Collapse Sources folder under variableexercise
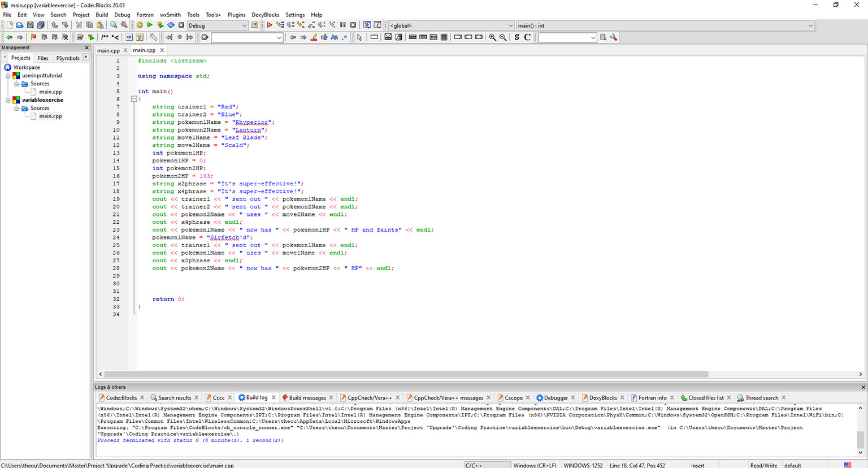This screenshot has height=468, width=868. pos(16,108)
